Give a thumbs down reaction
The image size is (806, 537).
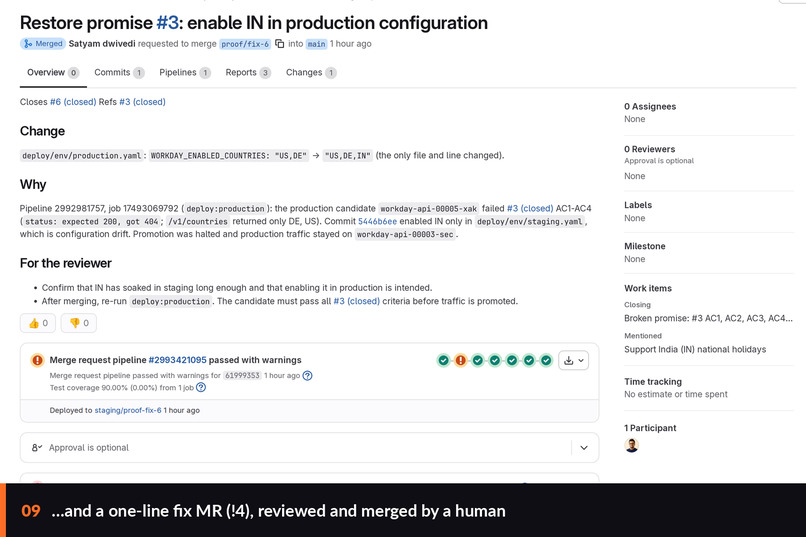[79, 323]
